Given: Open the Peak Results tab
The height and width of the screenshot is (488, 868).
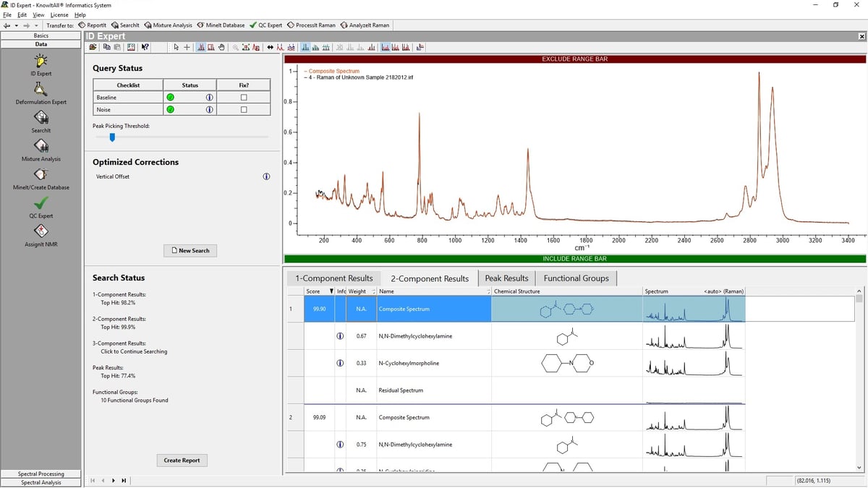Looking at the screenshot, I should [506, 278].
